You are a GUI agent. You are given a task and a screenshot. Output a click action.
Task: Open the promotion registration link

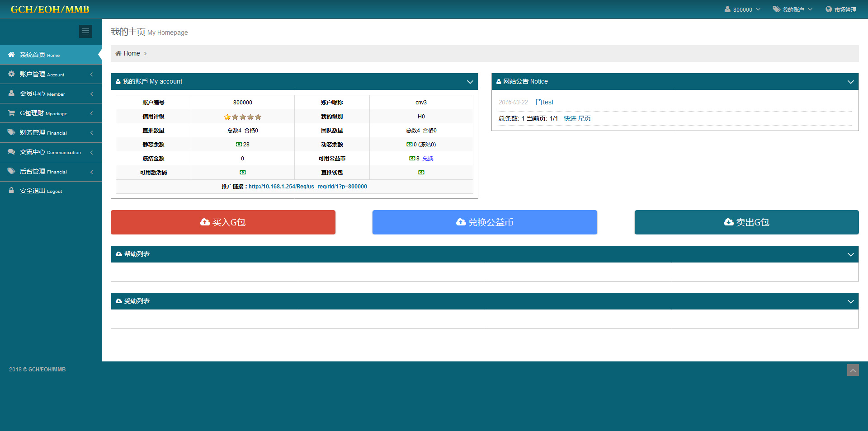tap(307, 187)
